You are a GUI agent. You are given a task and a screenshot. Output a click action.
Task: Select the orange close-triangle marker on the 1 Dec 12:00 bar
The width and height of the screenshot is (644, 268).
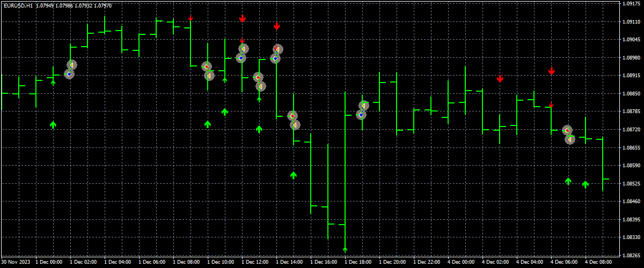coord(244,49)
